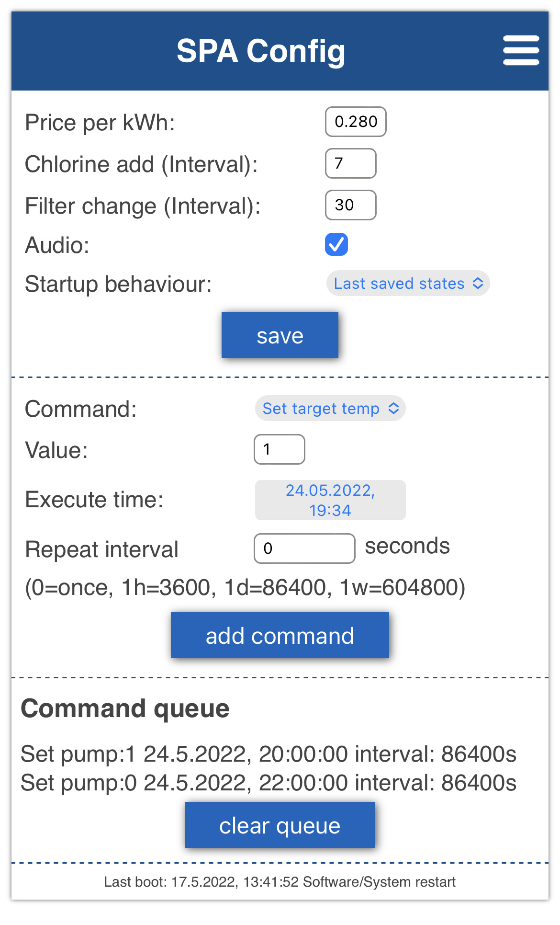The image size is (560, 925).
Task: Click the SPA Config title
Action: pos(261,51)
